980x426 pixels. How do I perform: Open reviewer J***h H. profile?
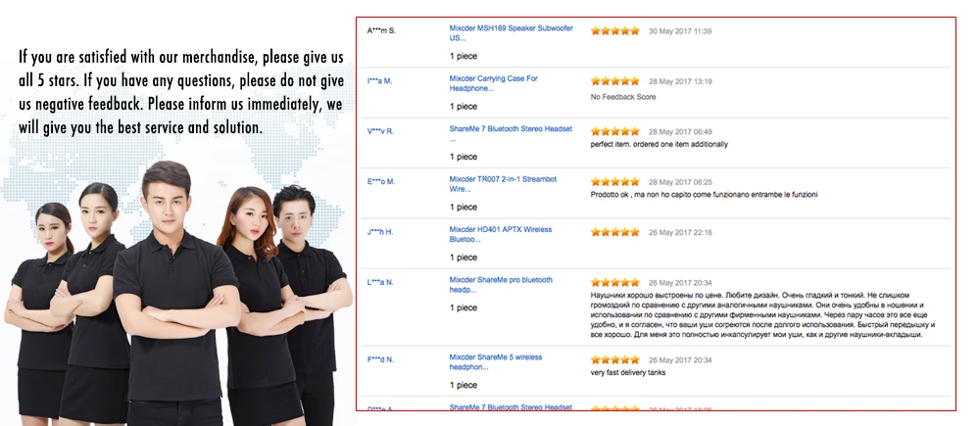point(380,232)
